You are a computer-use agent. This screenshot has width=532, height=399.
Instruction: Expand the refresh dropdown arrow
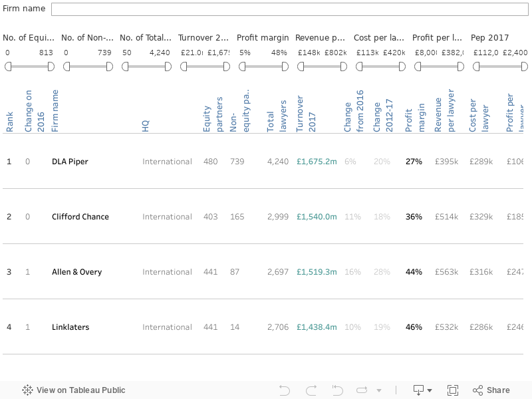[379, 390]
